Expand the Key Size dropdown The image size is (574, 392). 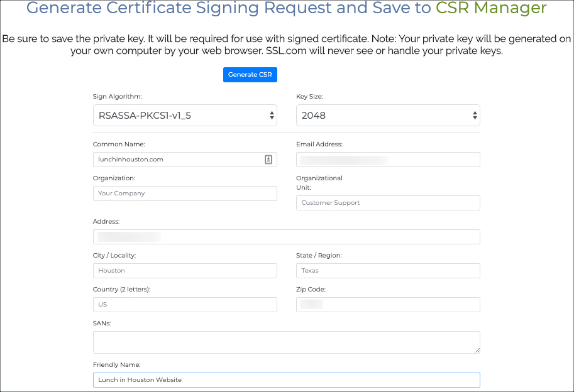tap(388, 116)
